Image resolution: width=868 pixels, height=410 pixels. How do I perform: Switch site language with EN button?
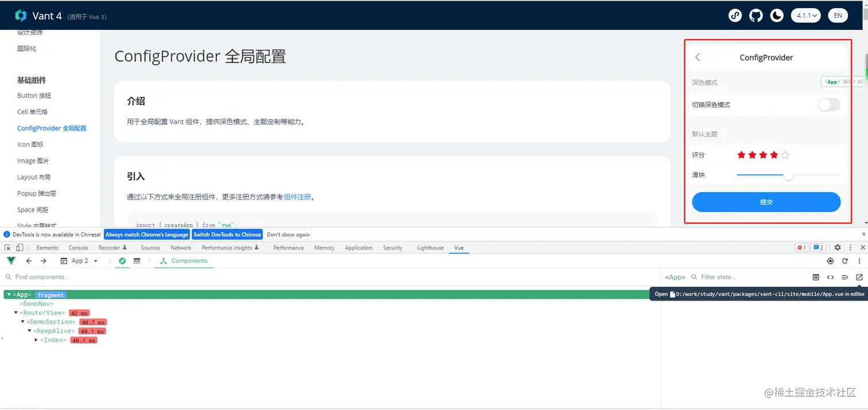coord(838,15)
